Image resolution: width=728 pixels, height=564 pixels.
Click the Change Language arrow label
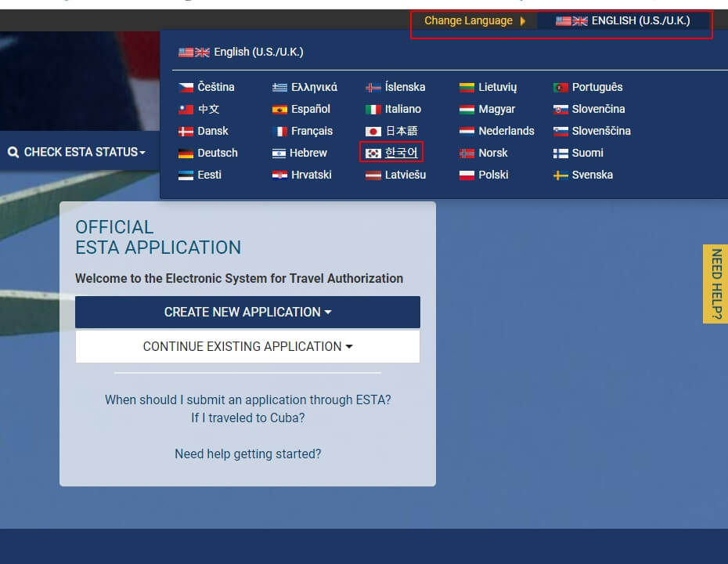pos(475,21)
